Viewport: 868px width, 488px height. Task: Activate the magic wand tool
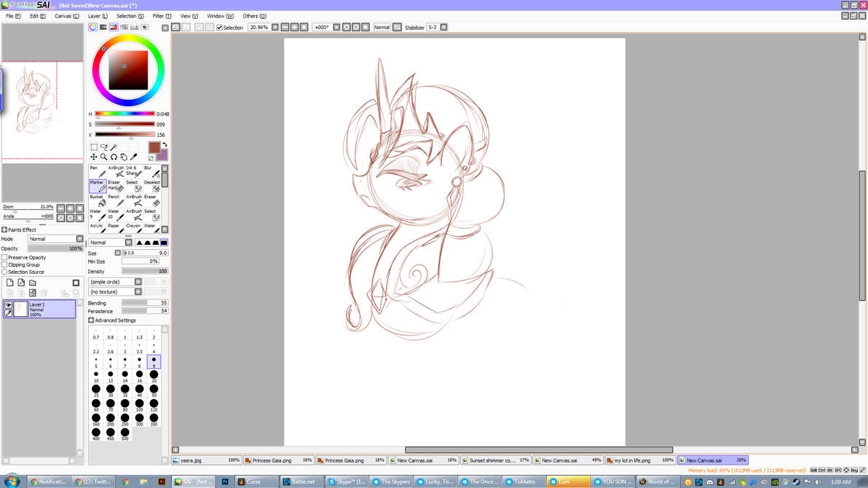[114, 147]
